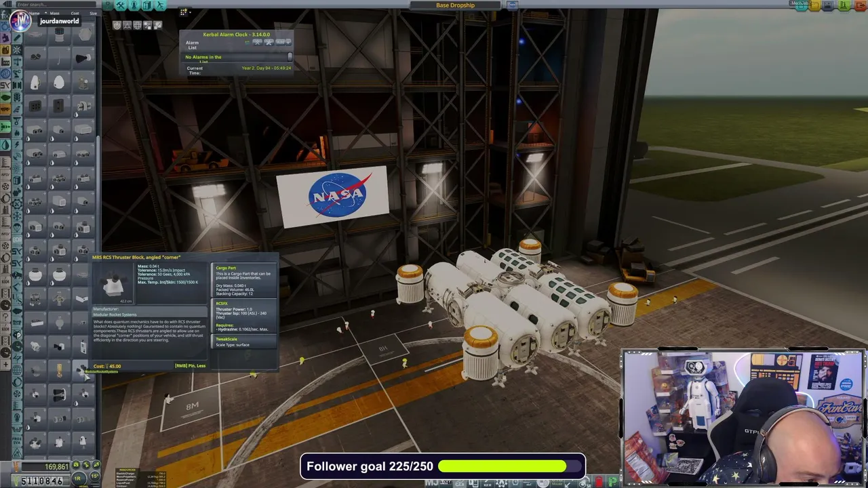Image resolution: width=868 pixels, height=488 pixels.
Task: Click the Exit editor button in top-right corner
Action: click(x=861, y=5)
